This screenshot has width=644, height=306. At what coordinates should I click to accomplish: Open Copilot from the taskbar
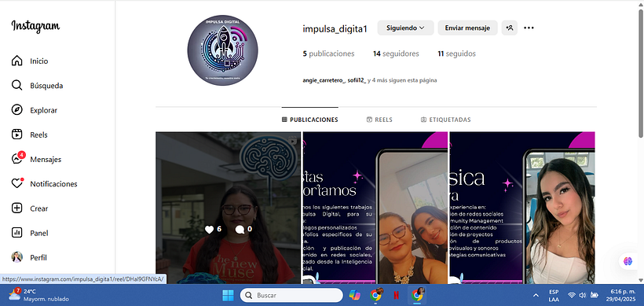pos(354,295)
